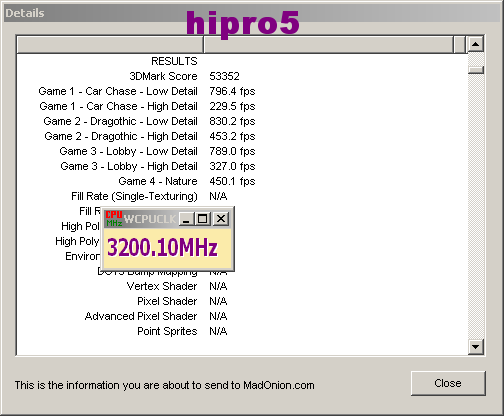
Task: Select the 3DMark Score value 53352
Action: point(224,76)
